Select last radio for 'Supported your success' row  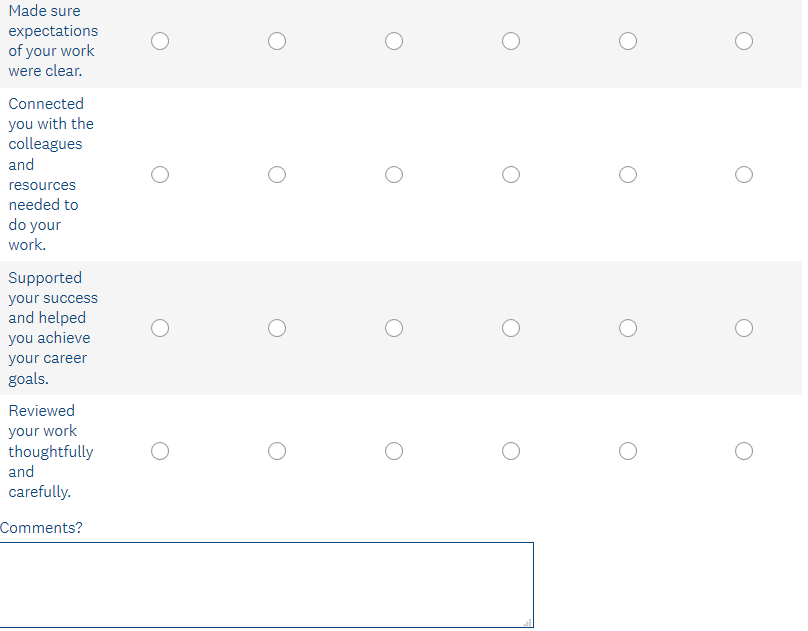coord(744,328)
